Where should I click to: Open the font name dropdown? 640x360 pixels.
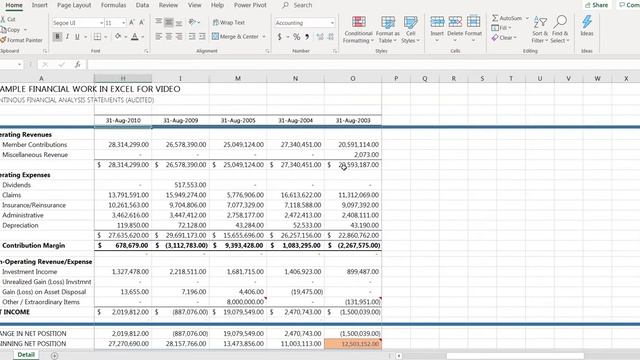pos(101,23)
